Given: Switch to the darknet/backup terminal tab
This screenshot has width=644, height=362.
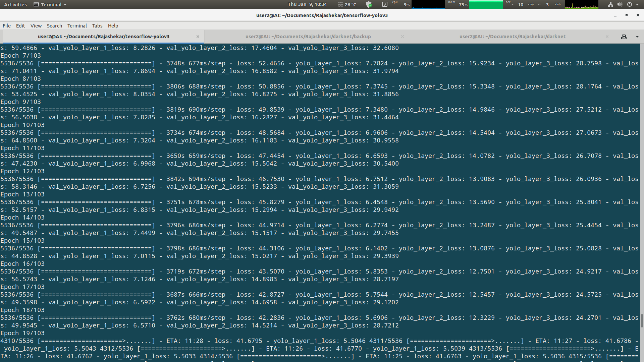Looking at the screenshot, I should pyautogui.click(x=308, y=37).
